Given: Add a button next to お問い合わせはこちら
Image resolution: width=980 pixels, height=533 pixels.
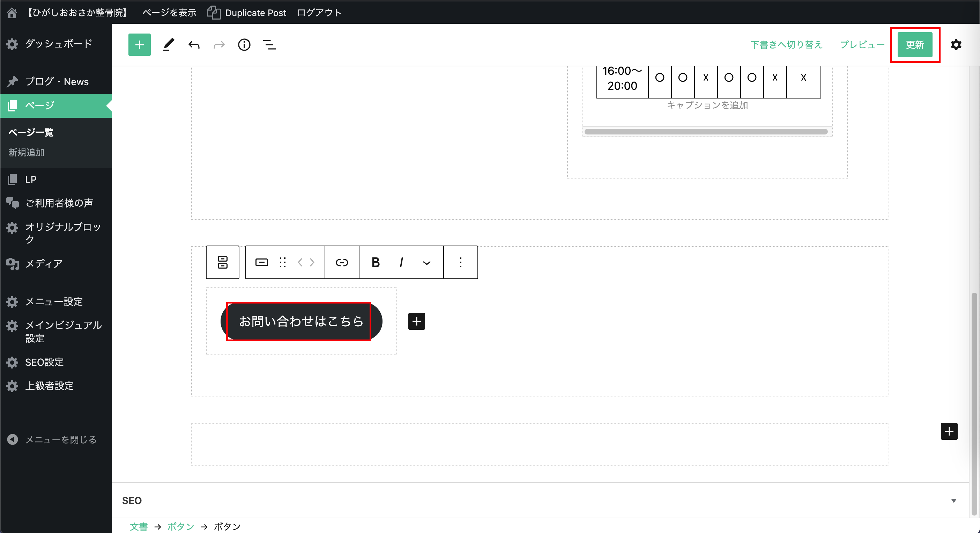Looking at the screenshot, I should pyautogui.click(x=417, y=321).
